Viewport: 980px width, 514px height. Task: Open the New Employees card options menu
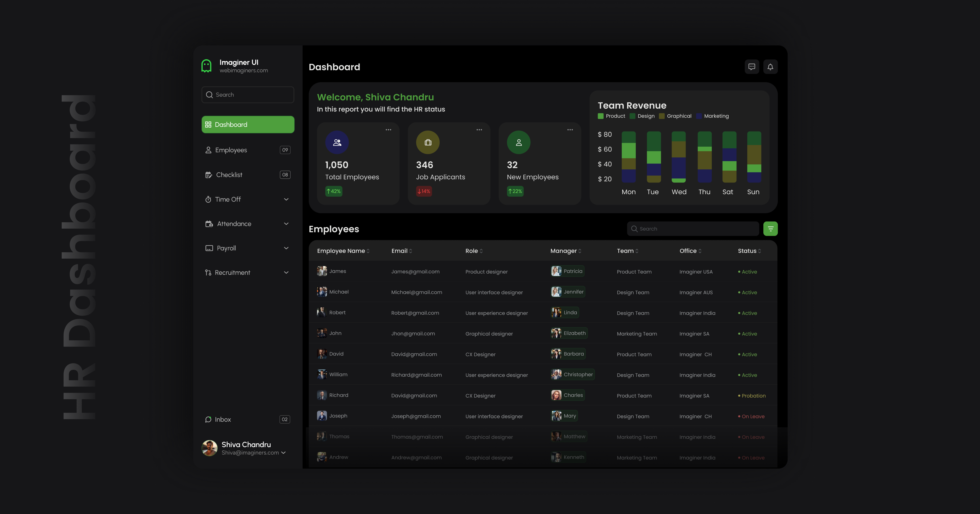coord(570,130)
